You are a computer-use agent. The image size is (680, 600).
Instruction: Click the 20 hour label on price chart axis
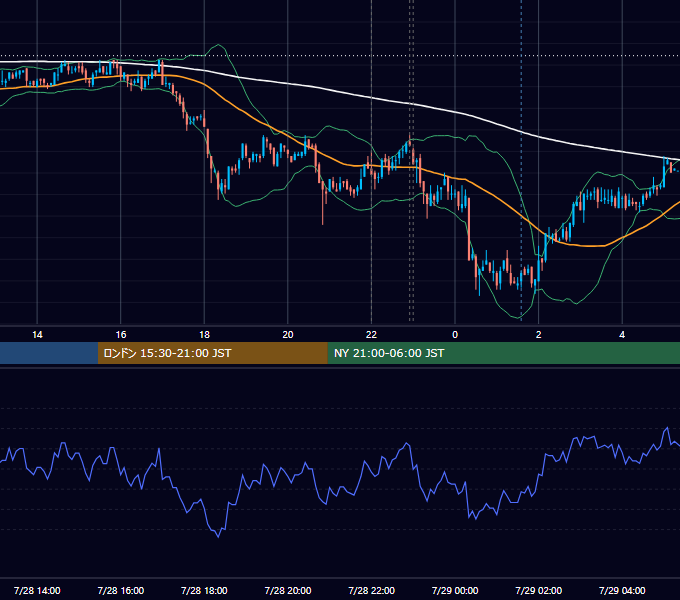[288, 335]
